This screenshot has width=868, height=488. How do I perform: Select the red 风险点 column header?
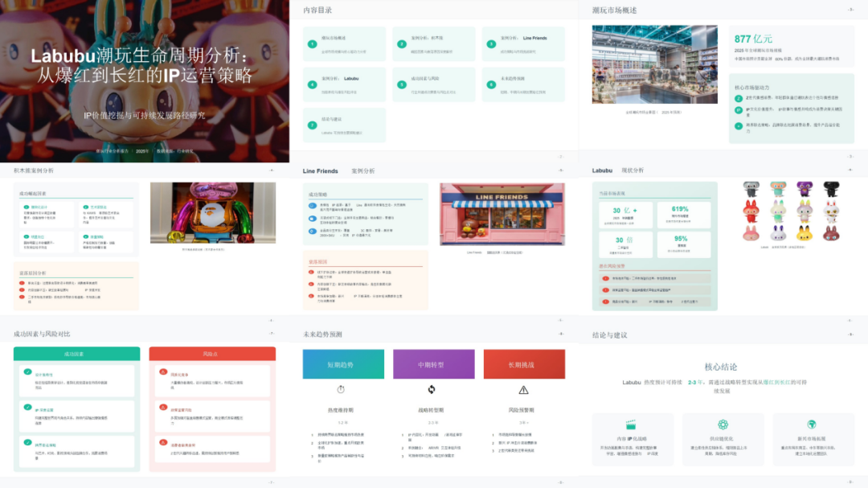tap(212, 354)
